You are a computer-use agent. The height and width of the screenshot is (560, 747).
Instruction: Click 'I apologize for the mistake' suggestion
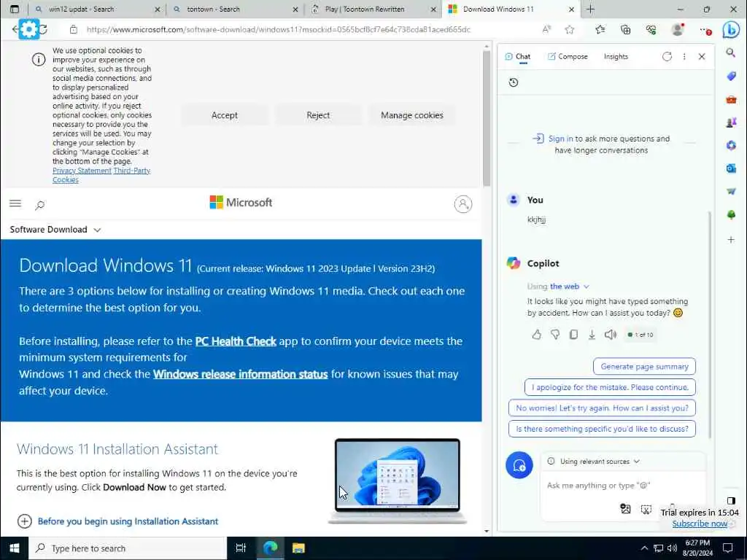click(x=610, y=387)
